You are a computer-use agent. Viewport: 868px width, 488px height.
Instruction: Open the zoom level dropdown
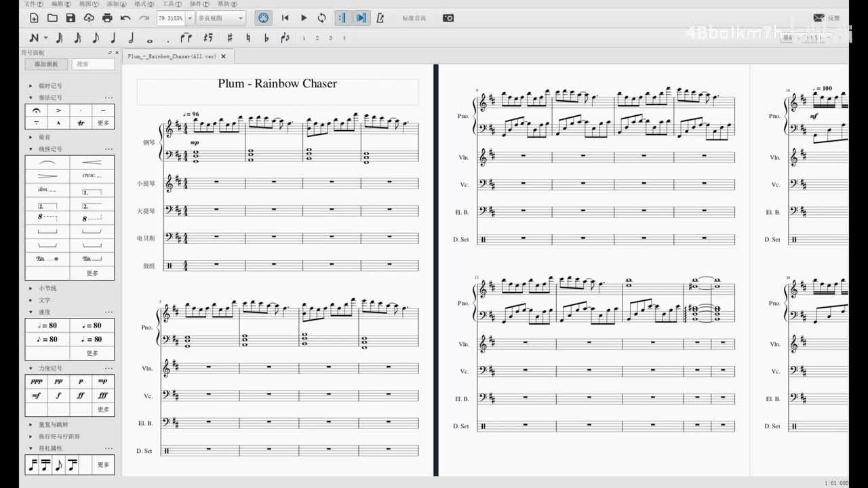190,18
